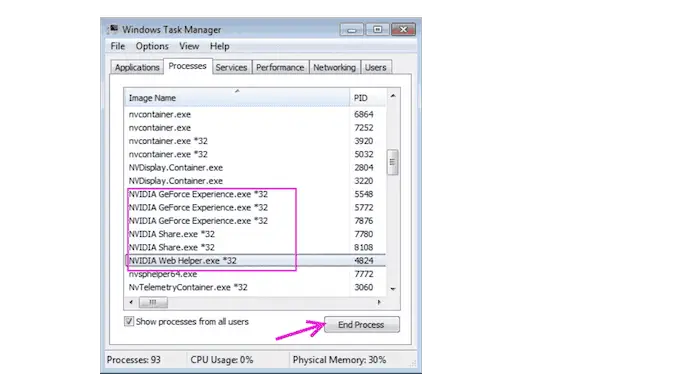700x374 pixels.
Task: Click the horizontal scrollbar right arrow
Action: [x=379, y=302]
